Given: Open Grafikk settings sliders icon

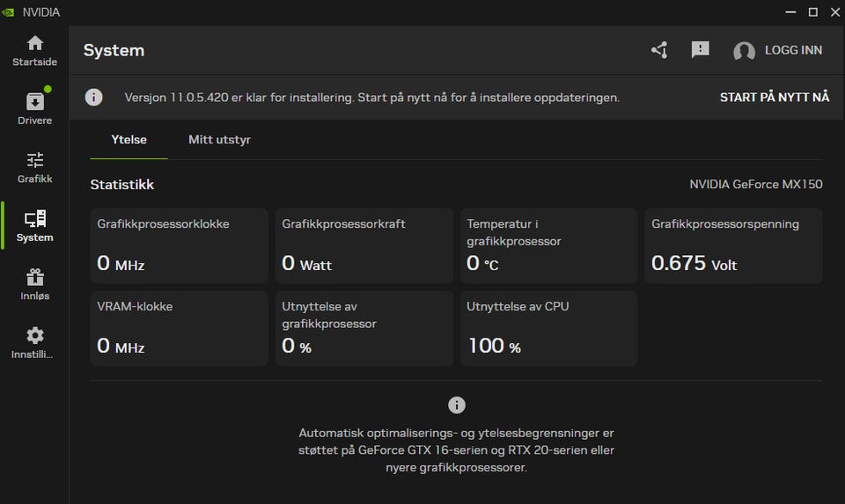Looking at the screenshot, I should [34, 160].
